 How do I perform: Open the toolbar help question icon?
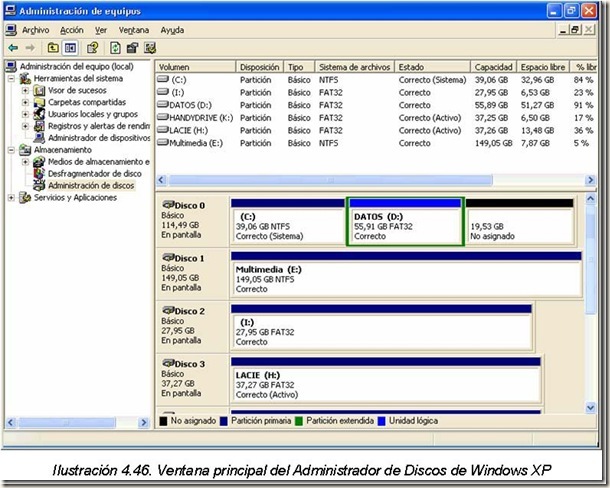(93, 48)
